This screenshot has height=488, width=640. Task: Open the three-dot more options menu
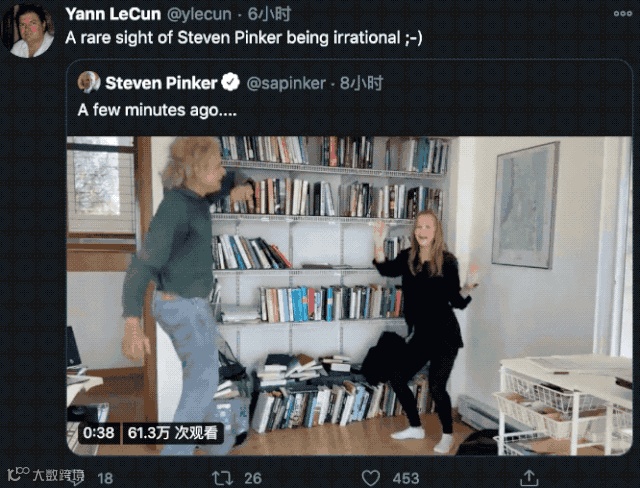pyautogui.click(x=623, y=14)
